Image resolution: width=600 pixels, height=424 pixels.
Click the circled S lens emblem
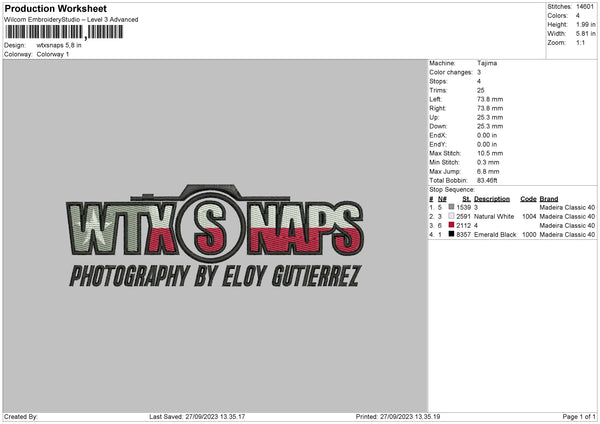tap(211, 227)
